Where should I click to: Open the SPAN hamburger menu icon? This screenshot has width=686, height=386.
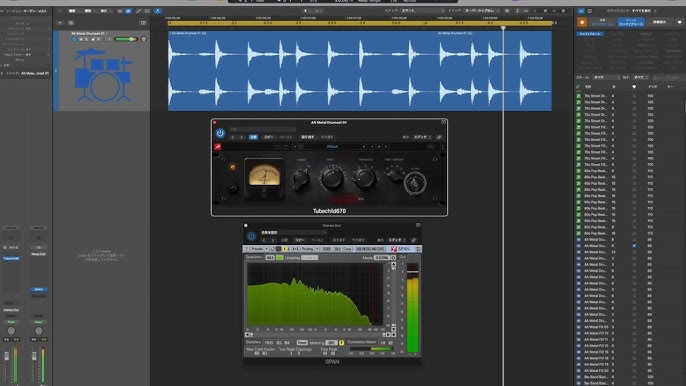[x=418, y=249]
